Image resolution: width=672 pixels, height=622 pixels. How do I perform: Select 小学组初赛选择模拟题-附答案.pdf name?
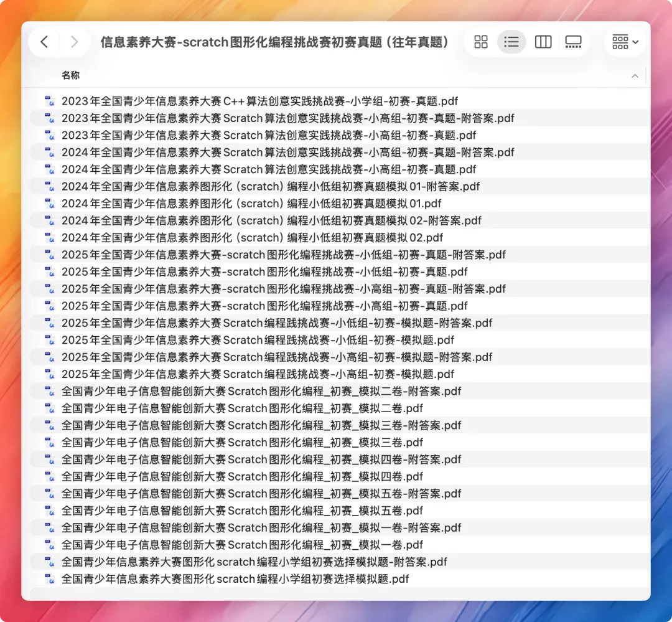click(254, 562)
